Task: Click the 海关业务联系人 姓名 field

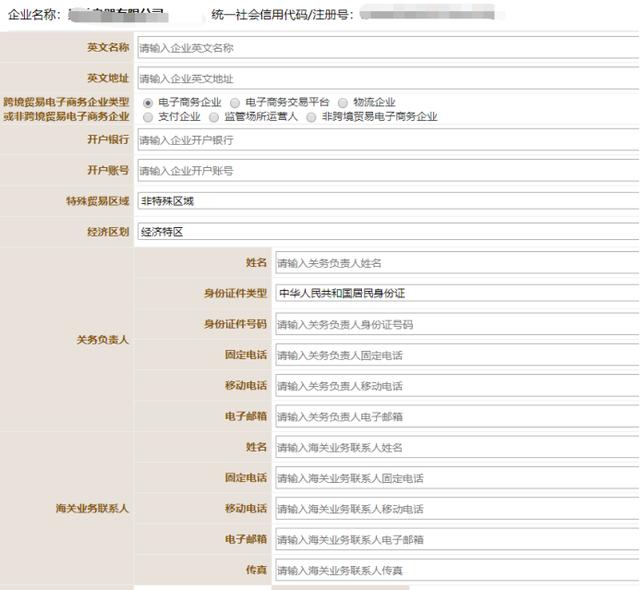Action: tap(458, 448)
